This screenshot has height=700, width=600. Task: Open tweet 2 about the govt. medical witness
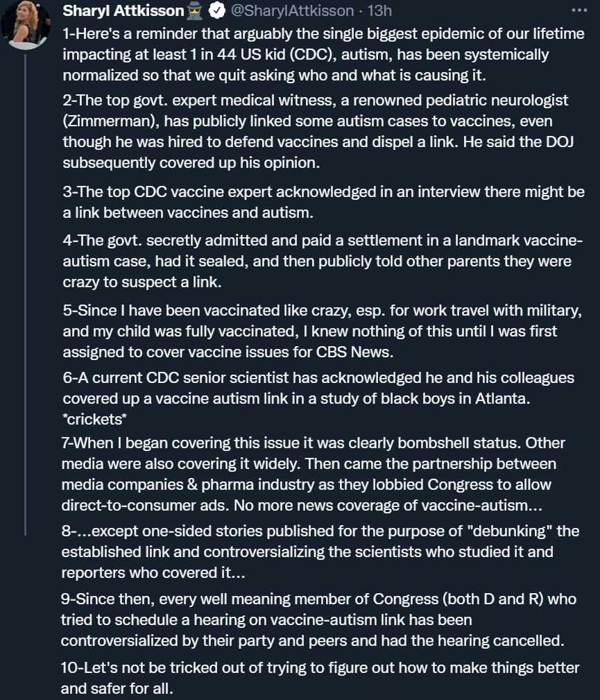point(318,131)
